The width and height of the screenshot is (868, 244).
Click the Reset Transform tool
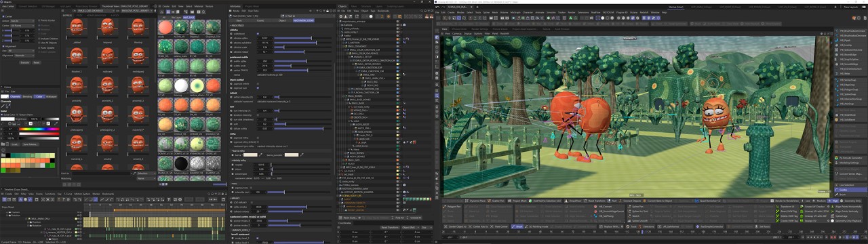click(x=594, y=201)
